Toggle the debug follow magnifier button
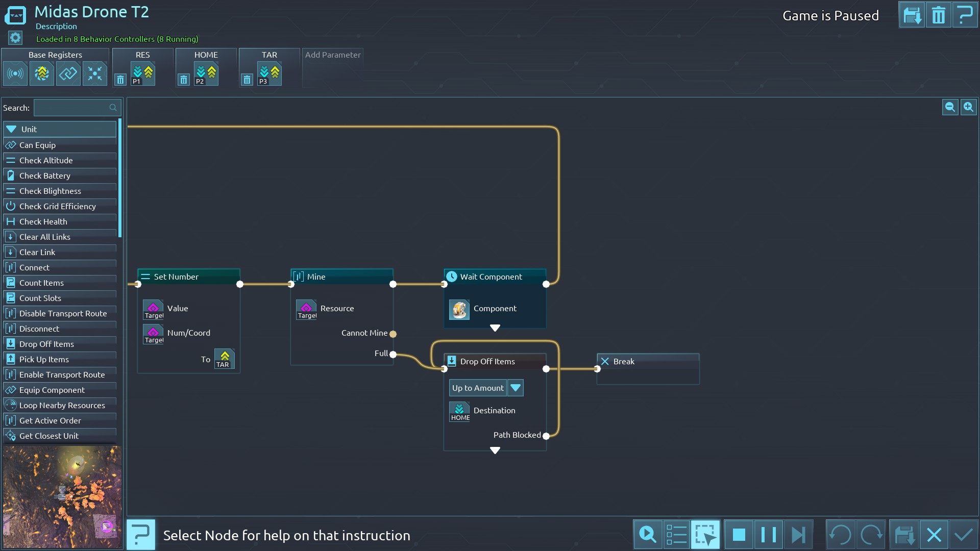This screenshot has width=980, height=551. (x=648, y=535)
